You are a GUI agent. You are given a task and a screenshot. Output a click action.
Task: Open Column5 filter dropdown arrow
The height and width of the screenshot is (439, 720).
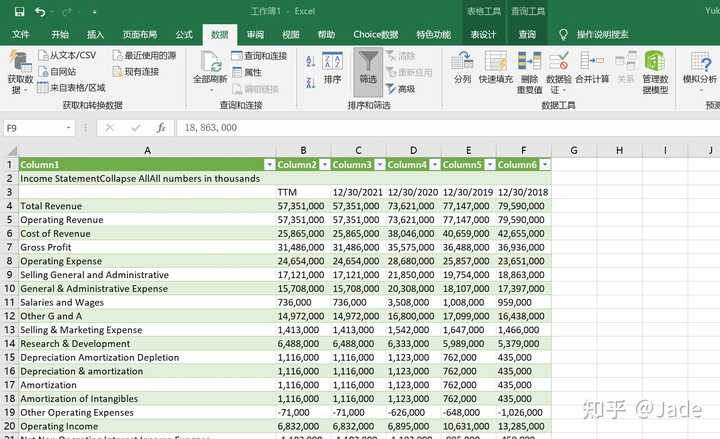pos(490,164)
